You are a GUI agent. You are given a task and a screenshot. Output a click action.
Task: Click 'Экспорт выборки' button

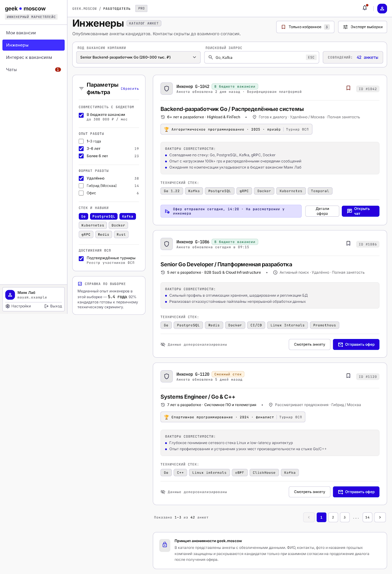coord(363,27)
